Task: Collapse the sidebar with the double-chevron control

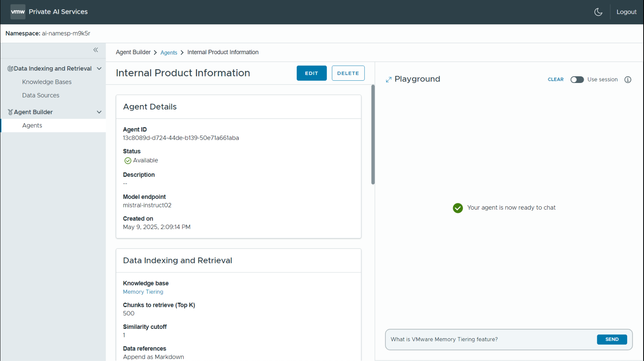Action: (x=96, y=50)
